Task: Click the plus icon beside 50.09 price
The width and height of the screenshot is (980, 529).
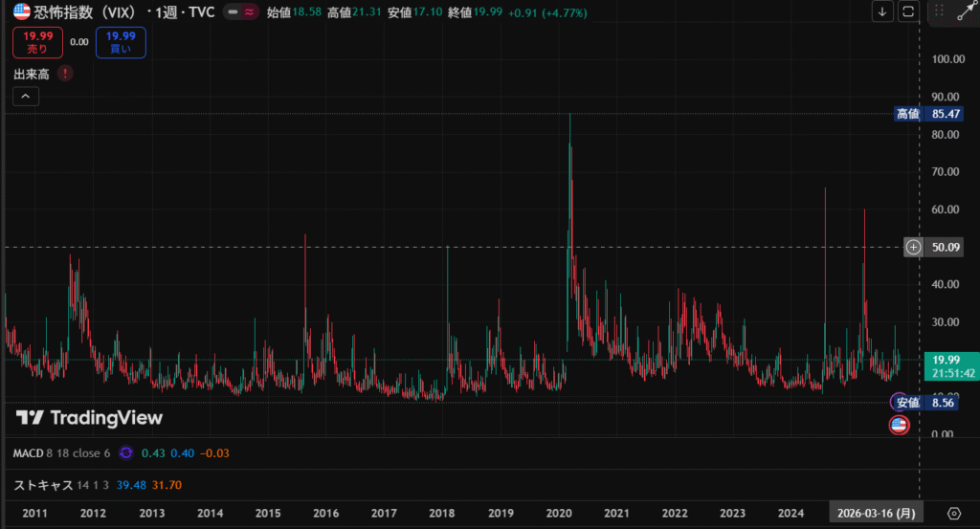Action: point(914,247)
